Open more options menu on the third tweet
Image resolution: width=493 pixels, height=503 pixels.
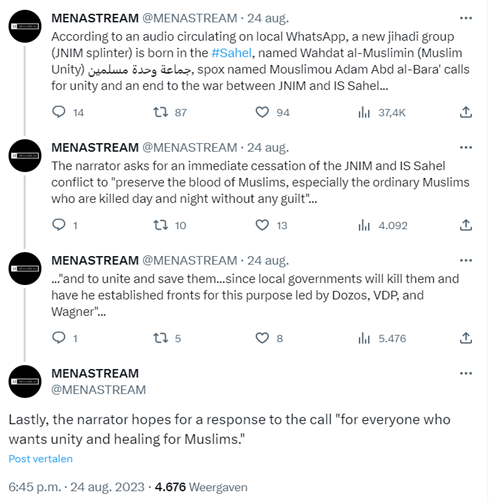point(466,260)
